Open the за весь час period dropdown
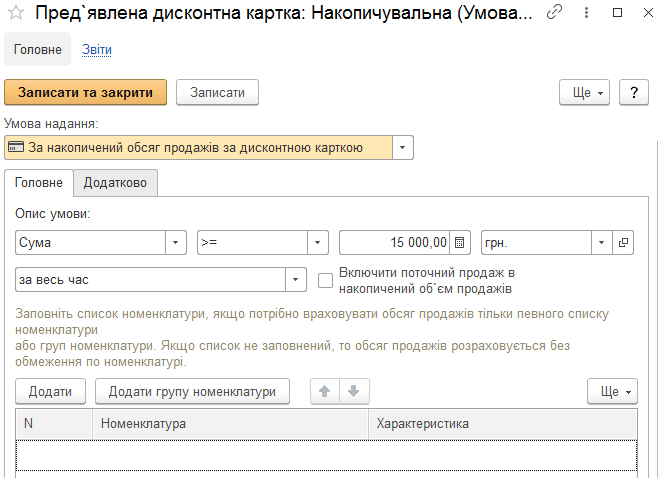The image size is (658, 478). (295, 280)
